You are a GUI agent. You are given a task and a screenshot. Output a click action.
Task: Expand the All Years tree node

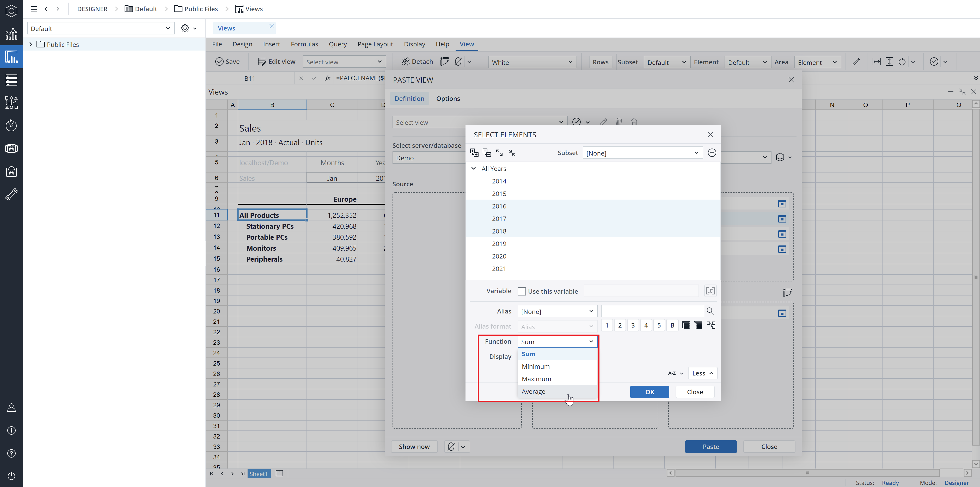(473, 168)
